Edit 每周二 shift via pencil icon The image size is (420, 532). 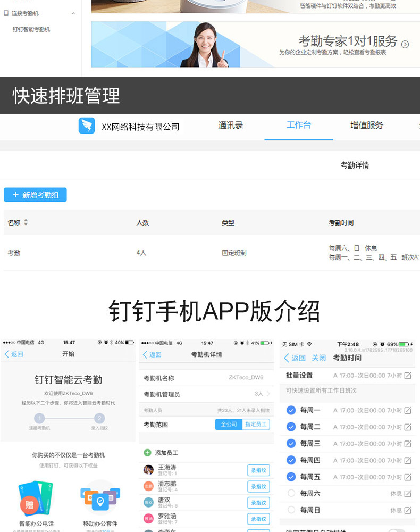click(408, 427)
